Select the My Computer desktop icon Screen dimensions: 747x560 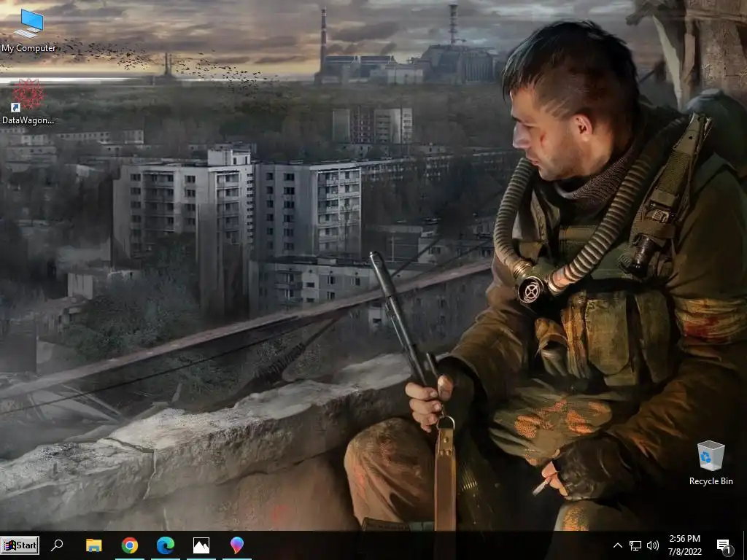pos(28,31)
